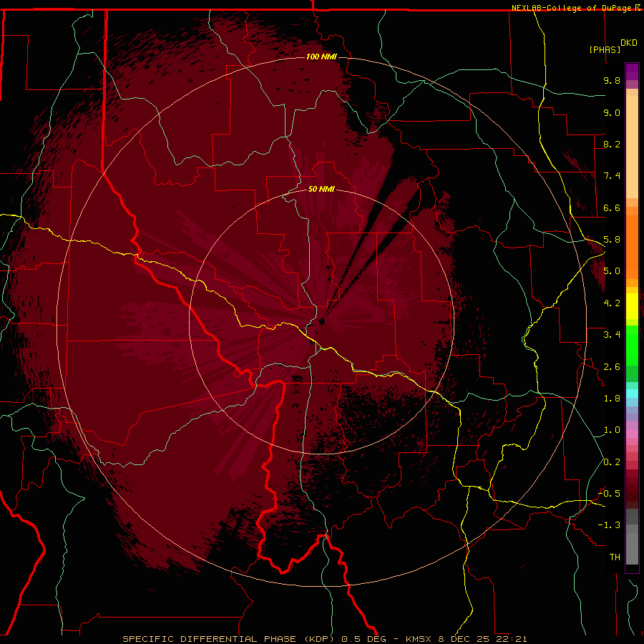Click the 5.8 scale value

tap(612, 240)
